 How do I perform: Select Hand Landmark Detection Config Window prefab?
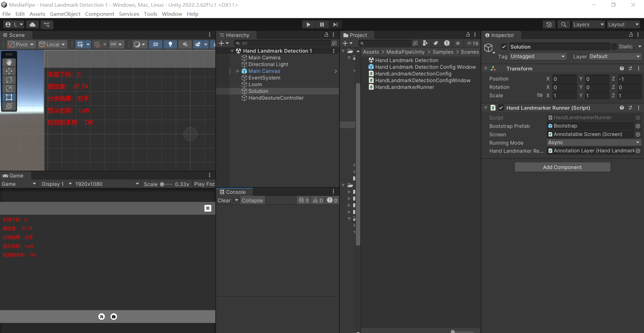[425, 67]
